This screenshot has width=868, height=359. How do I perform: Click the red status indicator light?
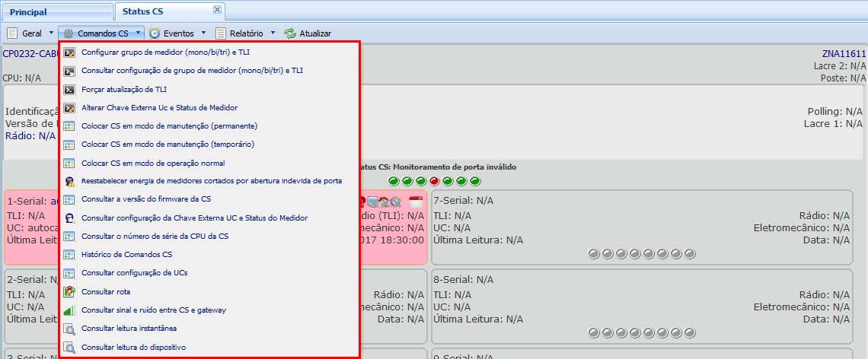click(435, 181)
